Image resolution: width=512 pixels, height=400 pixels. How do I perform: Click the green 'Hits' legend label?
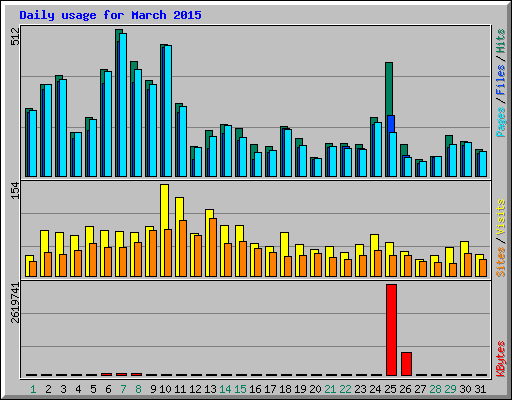click(500, 41)
